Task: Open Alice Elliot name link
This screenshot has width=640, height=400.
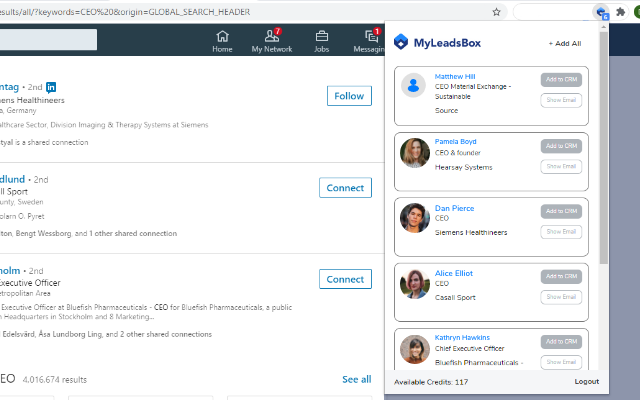Action: coord(453,273)
